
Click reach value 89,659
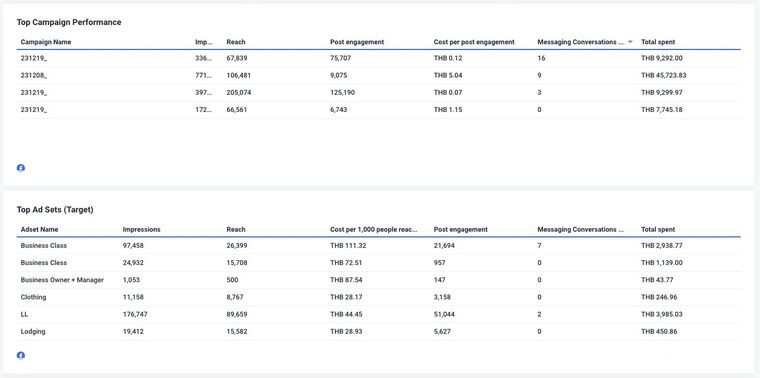click(x=237, y=315)
